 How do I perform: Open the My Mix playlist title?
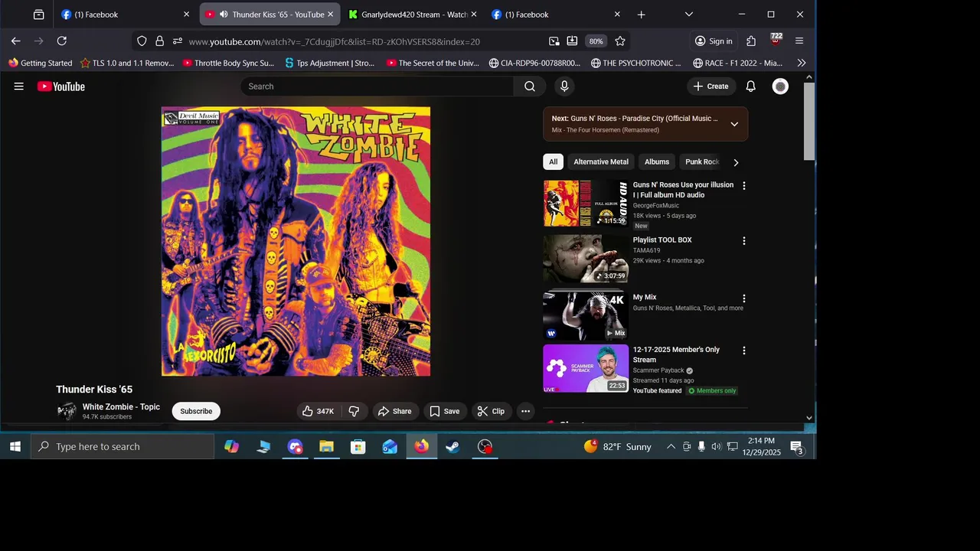[645, 298]
